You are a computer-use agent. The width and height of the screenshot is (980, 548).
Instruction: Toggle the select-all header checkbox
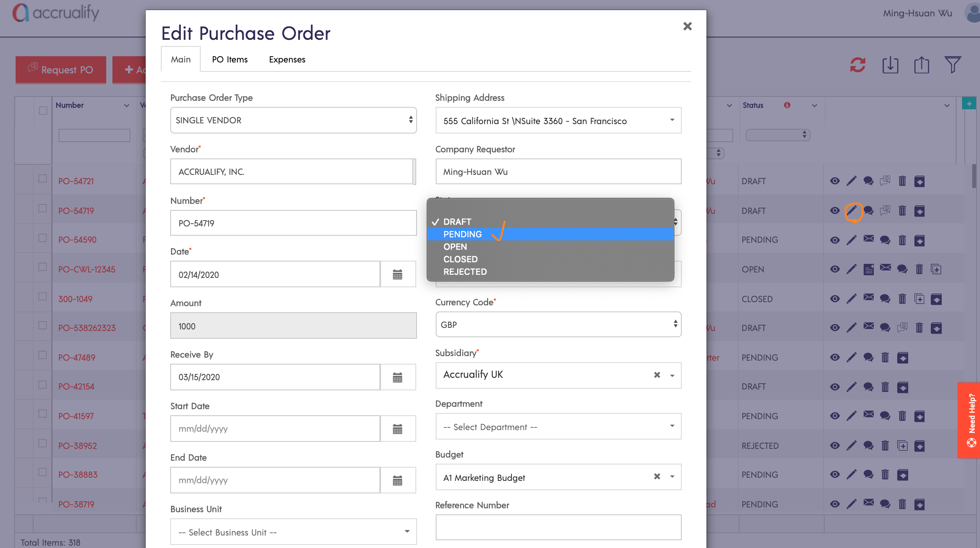43,111
